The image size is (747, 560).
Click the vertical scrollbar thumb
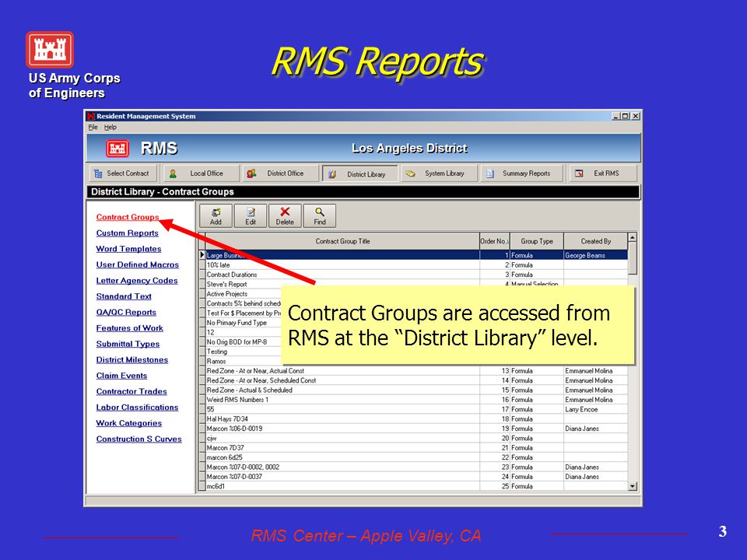tap(633, 258)
